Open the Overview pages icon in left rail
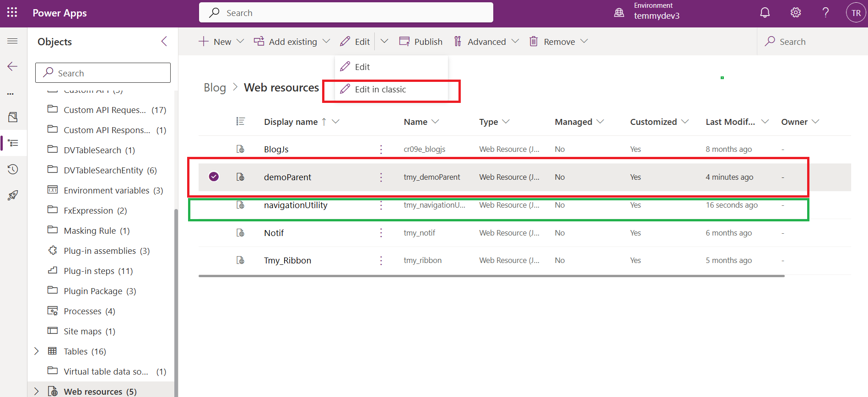Image resolution: width=868 pixels, height=397 pixels. tap(13, 118)
